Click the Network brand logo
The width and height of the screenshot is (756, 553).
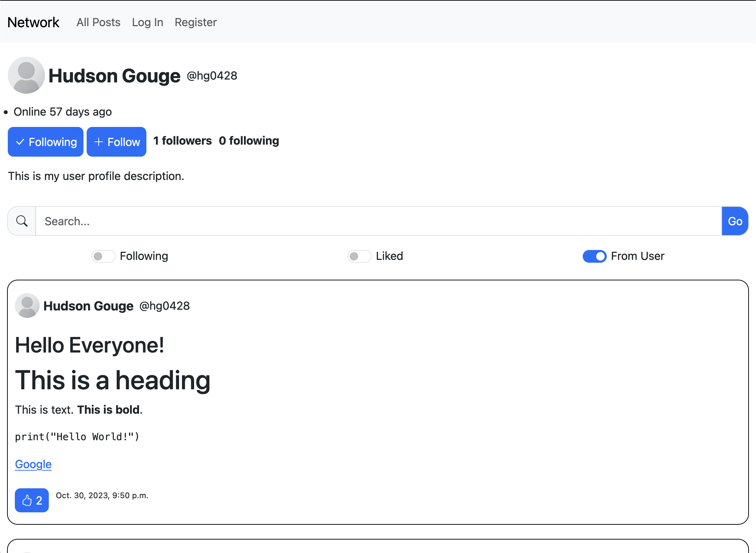[33, 22]
